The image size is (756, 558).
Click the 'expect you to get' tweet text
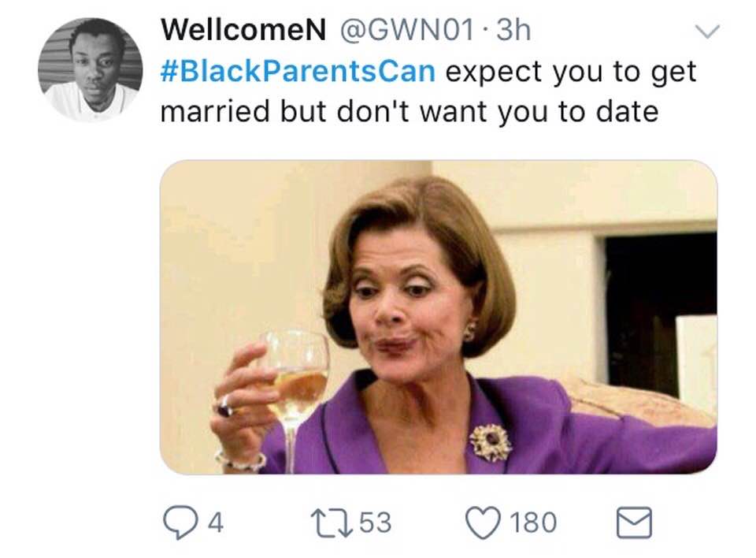[x=571, y=73]
